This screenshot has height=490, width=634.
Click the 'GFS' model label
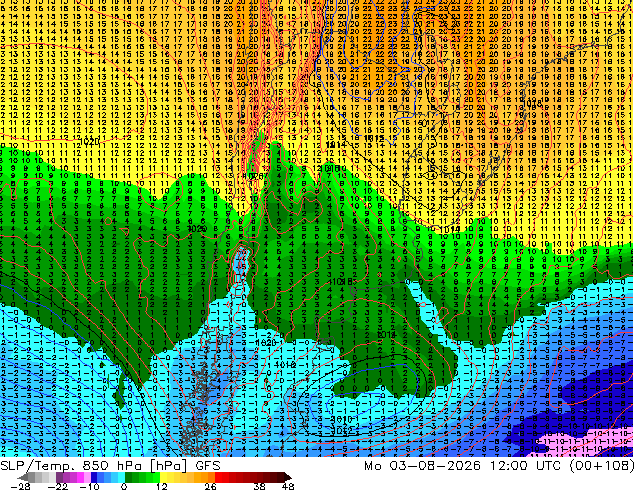[208, 466]
